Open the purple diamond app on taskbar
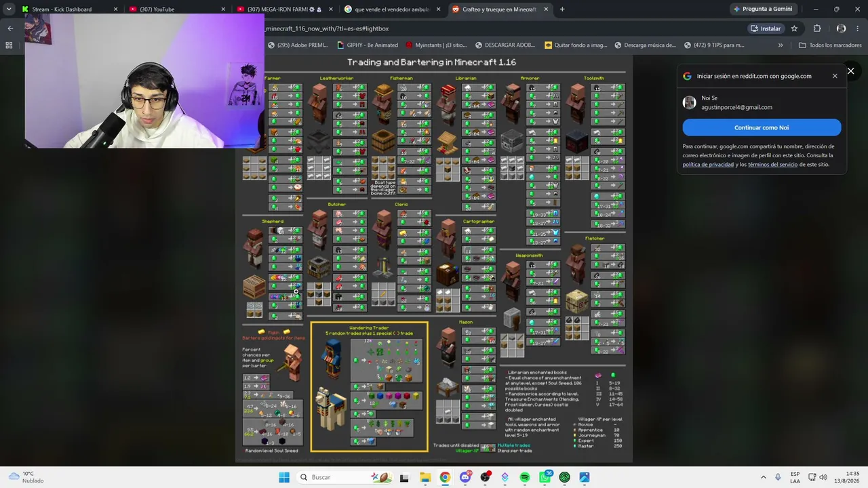This screenshot has width=868, height=488. (505, 477)
